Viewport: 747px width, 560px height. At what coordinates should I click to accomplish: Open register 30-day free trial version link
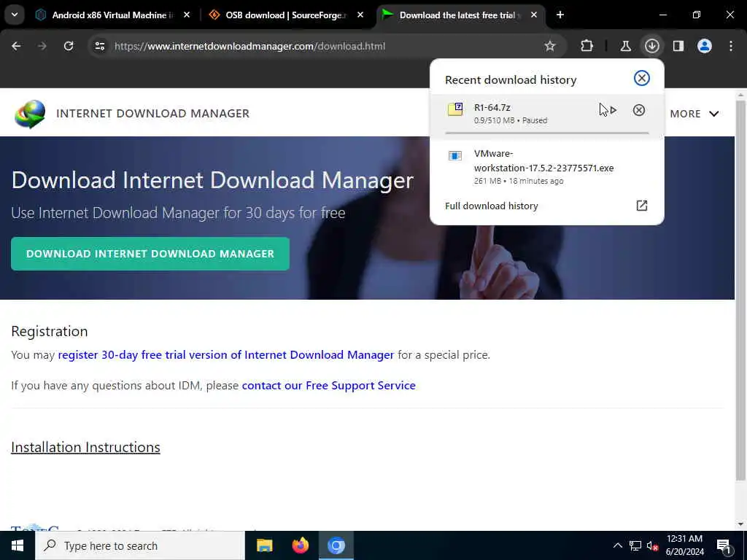coord(226,355)
